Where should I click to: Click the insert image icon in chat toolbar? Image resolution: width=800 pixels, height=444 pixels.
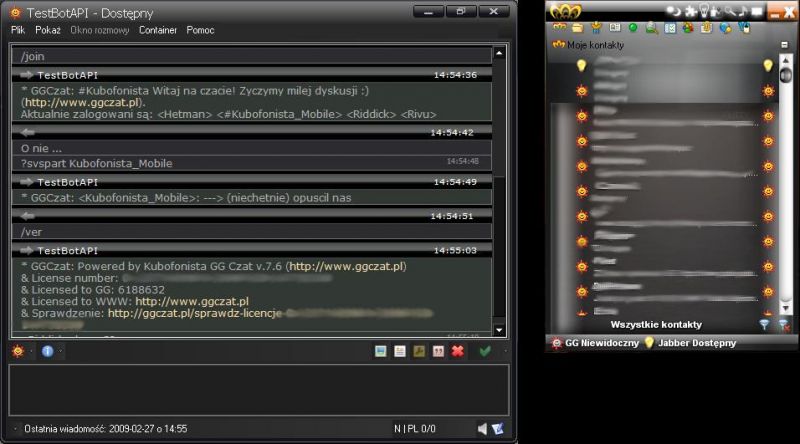tap(381, 351)
